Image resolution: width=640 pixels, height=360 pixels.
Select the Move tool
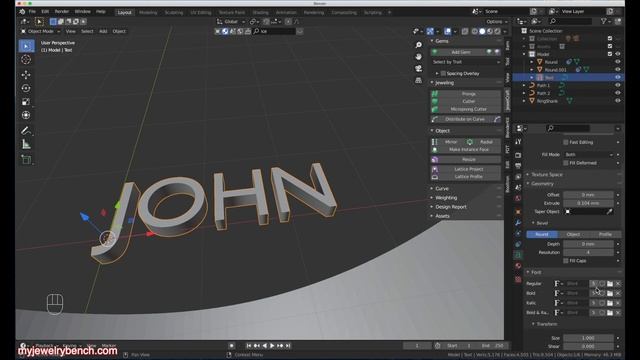click(26, 75)
